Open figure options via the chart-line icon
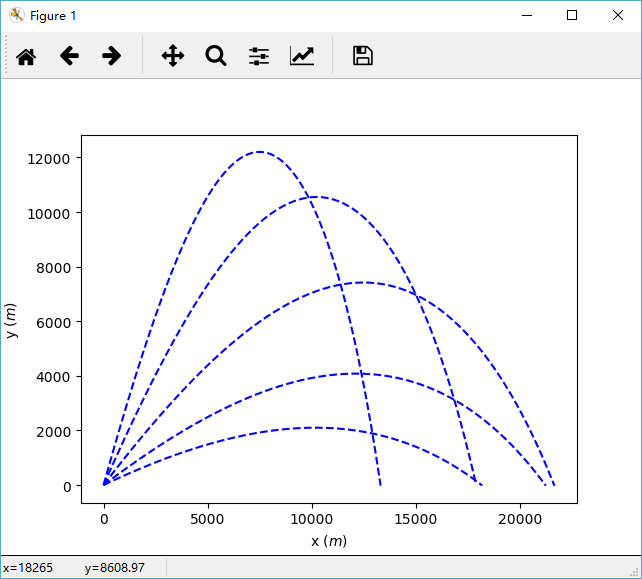Screen dimensions: 642x579 pos(302,56)
